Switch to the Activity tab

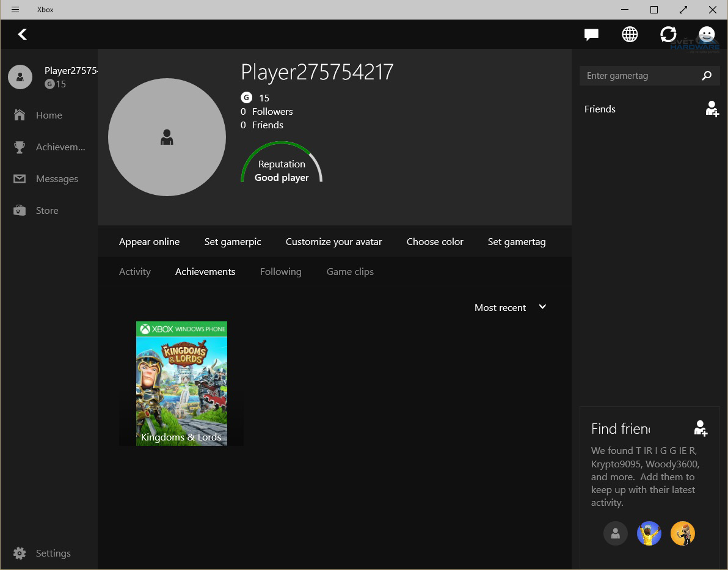134,272
